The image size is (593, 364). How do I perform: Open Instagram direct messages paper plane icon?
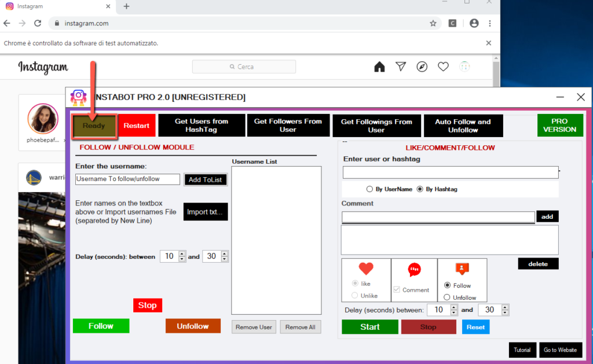click(401, 67)
